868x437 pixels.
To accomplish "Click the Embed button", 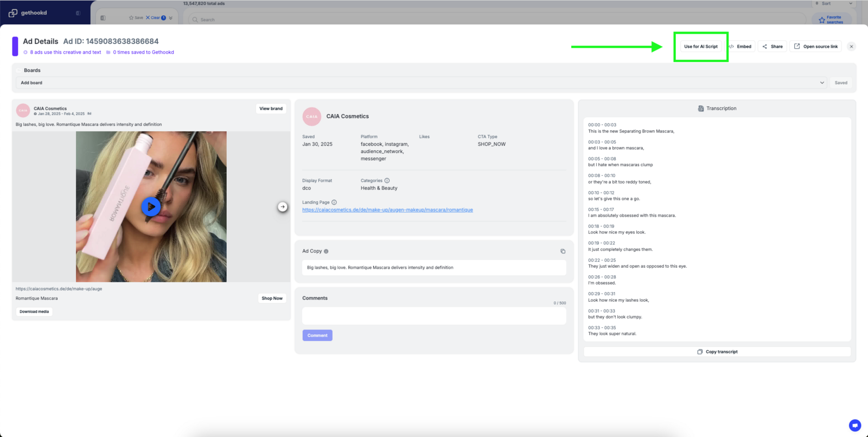I will click(x=741, y=47).
